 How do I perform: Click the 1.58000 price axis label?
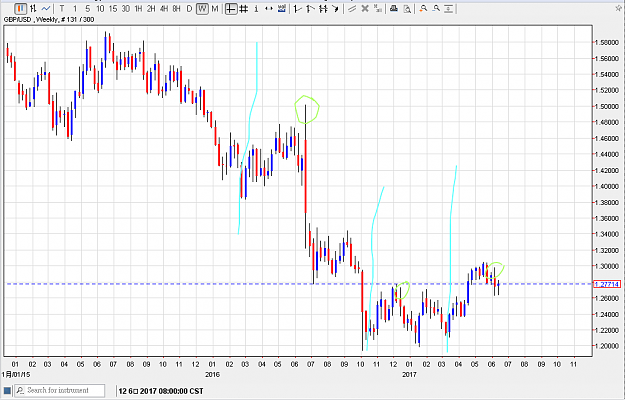coord(606,42)
